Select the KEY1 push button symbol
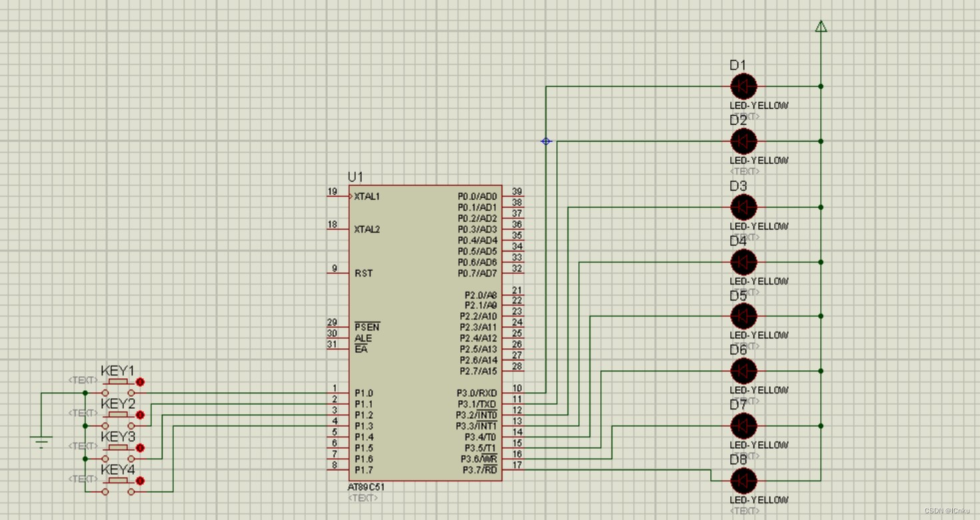Image resolution: width=980 pixels, height=520 pixels. [x=119, y=388]
